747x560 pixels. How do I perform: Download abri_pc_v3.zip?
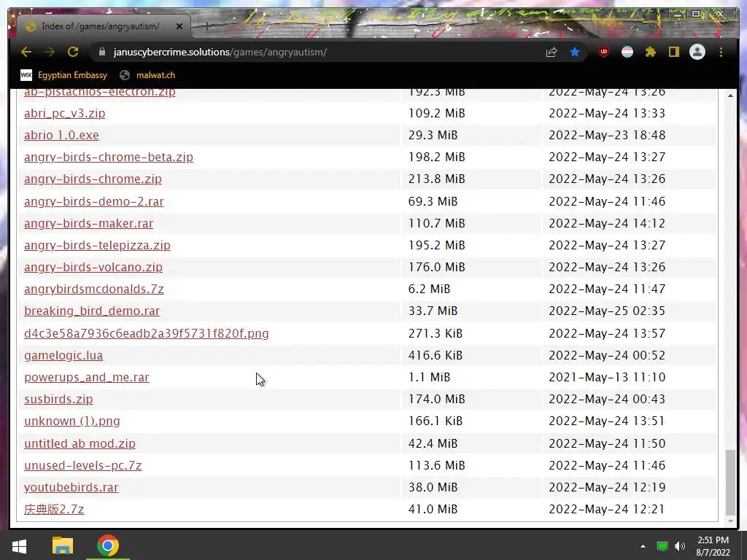pos(64,113)
